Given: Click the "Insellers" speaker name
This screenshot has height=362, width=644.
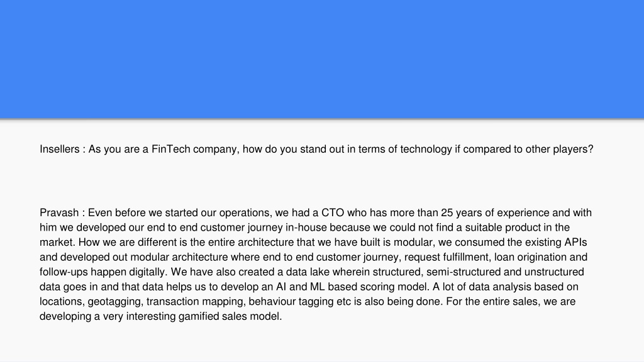Looking at the screenshot, I should (60, 149).
